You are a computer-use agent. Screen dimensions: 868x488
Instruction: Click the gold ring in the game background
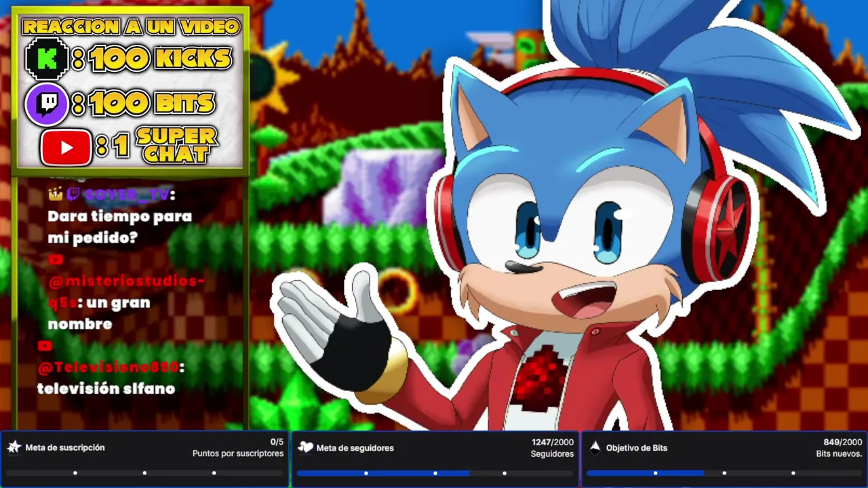click(399, 290)
